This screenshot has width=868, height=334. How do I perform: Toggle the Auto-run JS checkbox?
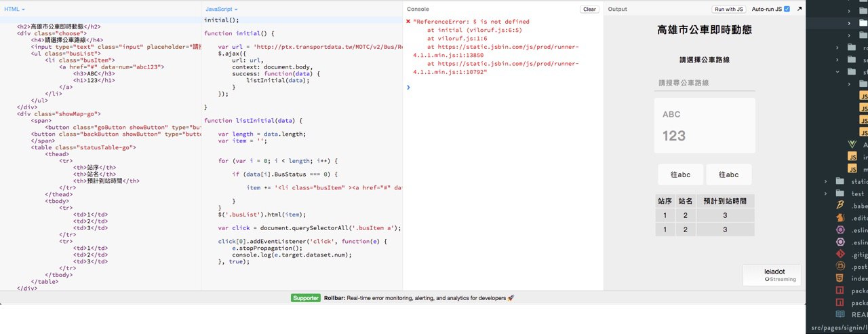coord(787,9)
